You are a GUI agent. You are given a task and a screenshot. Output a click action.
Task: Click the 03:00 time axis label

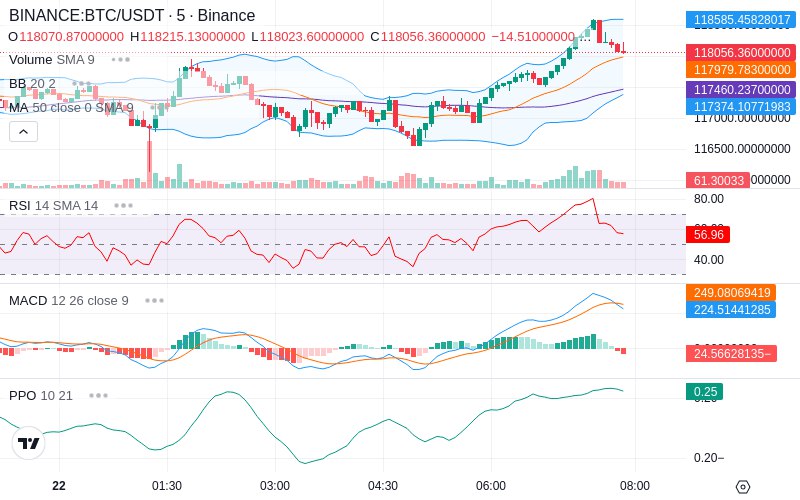tap(275, 486)
